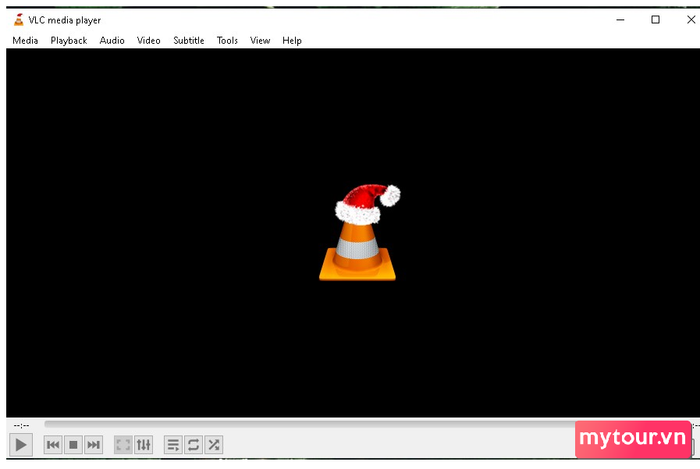Skip to next media track
This screenshot has width=700, height=469.
tap(93, 445)
